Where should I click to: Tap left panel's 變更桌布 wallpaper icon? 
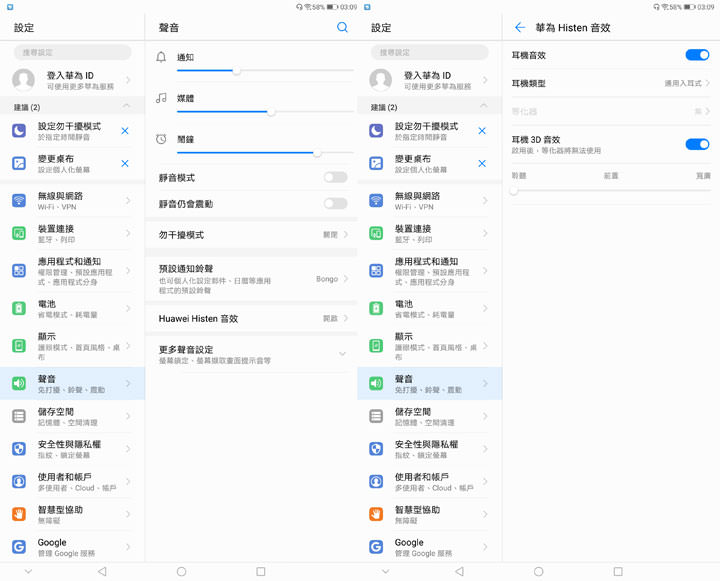pyautogui.click(x=19, y=164)
